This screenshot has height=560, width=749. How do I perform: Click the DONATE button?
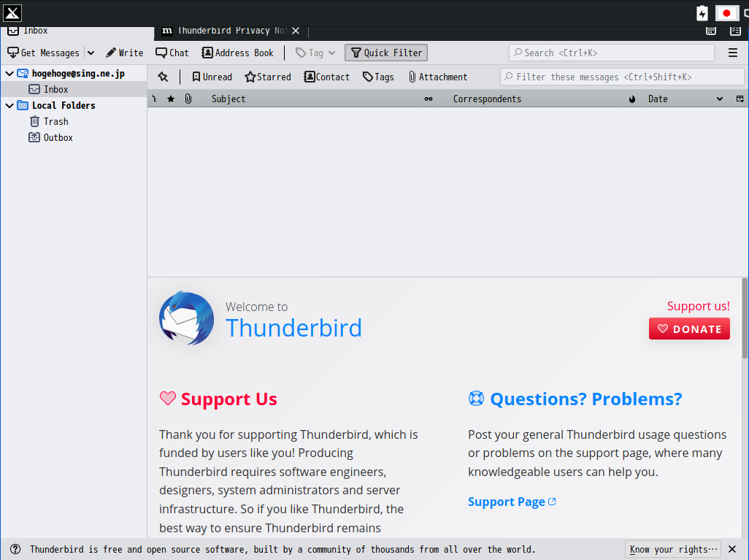click(x=689, y=329)
